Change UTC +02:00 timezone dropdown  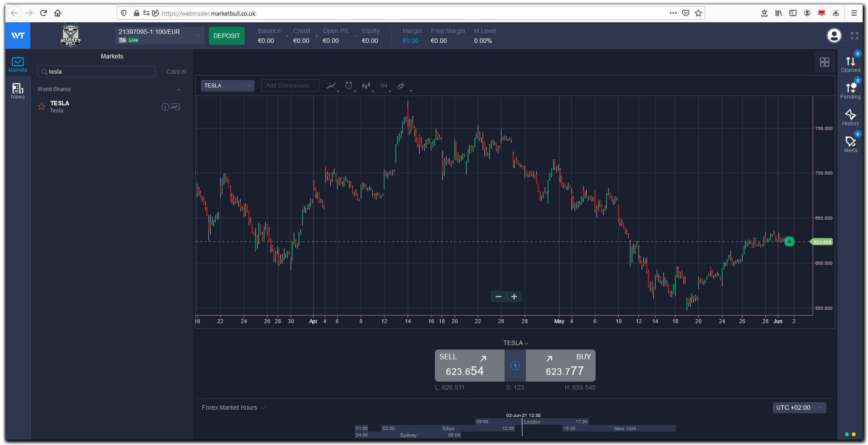(x=799, y=408)
